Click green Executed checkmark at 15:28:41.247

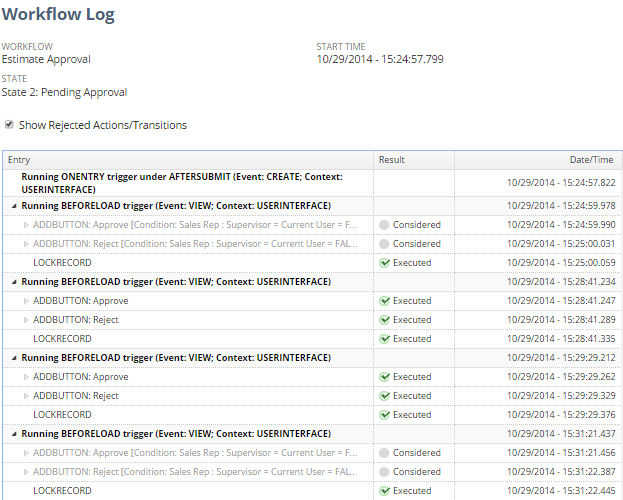[x=384, y=301]
